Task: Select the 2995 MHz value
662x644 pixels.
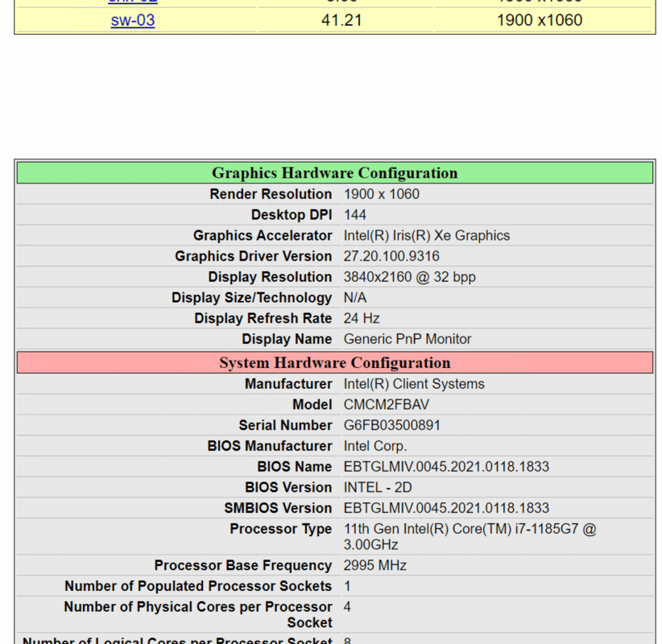Action: (375, 565)
